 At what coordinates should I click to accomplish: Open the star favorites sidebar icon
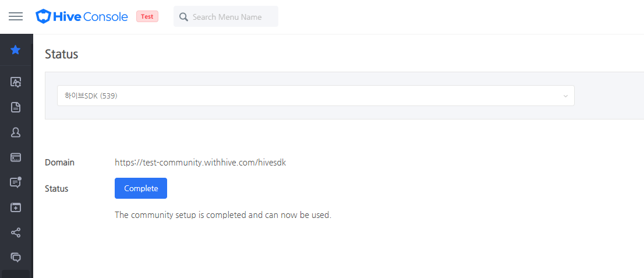coord(16,50)
